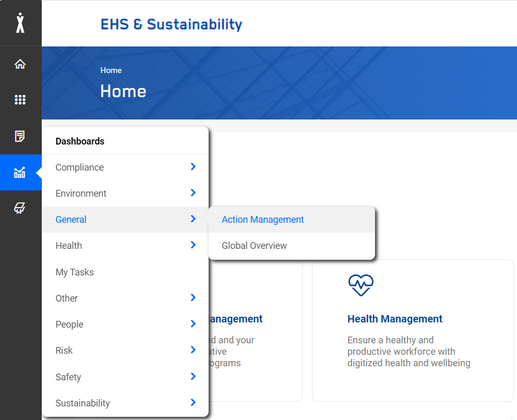Click the EHS & Sustainability header title
517x420 pixels.
click(x=171, y=24)
